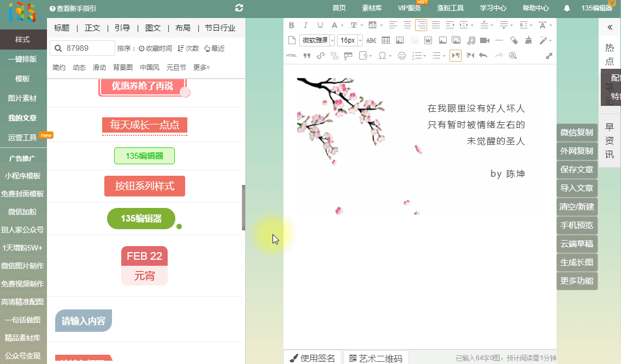Click the 保存文章 button
The width and height of the screenshot is (621, 364).
(577, 169)
